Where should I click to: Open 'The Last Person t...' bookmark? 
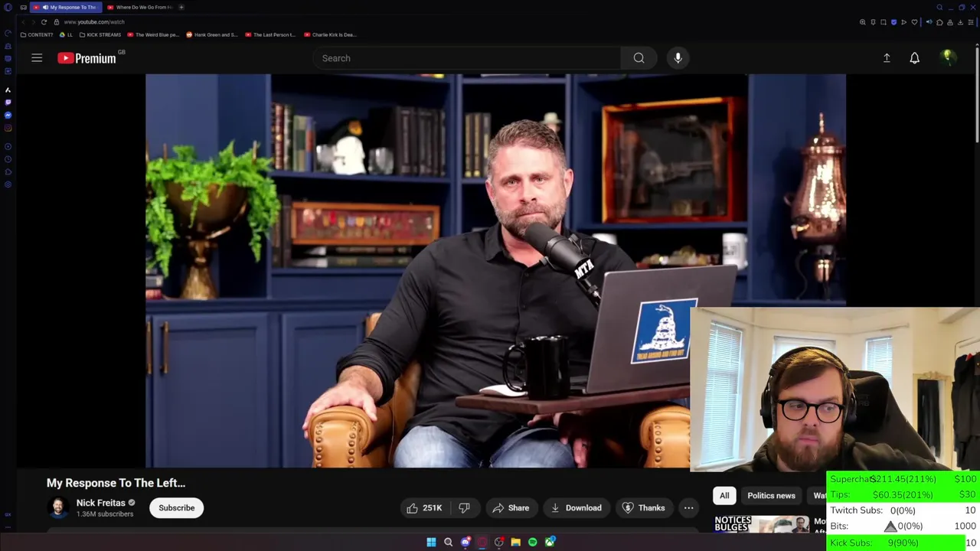point(270,34)
